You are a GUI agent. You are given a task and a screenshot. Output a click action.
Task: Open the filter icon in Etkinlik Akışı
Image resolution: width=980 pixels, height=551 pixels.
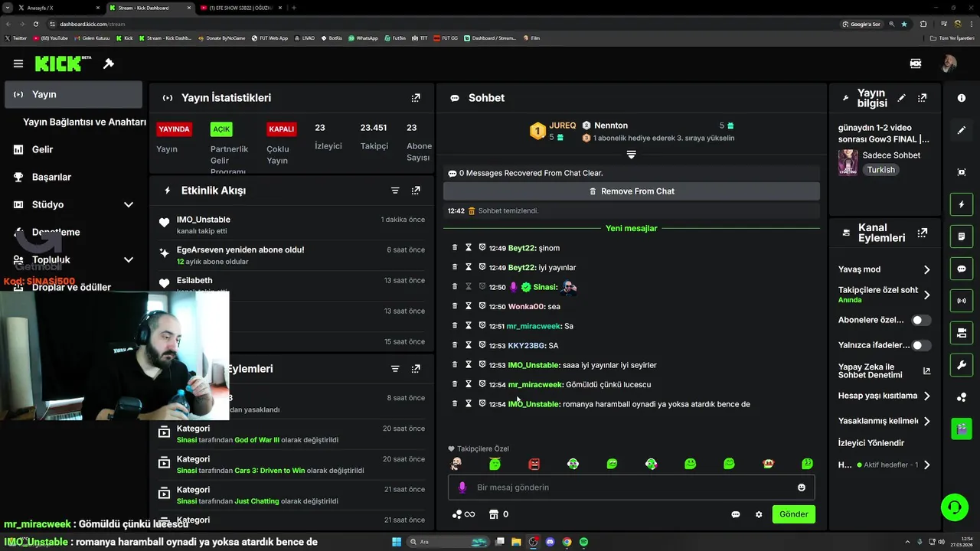(395, 191)
